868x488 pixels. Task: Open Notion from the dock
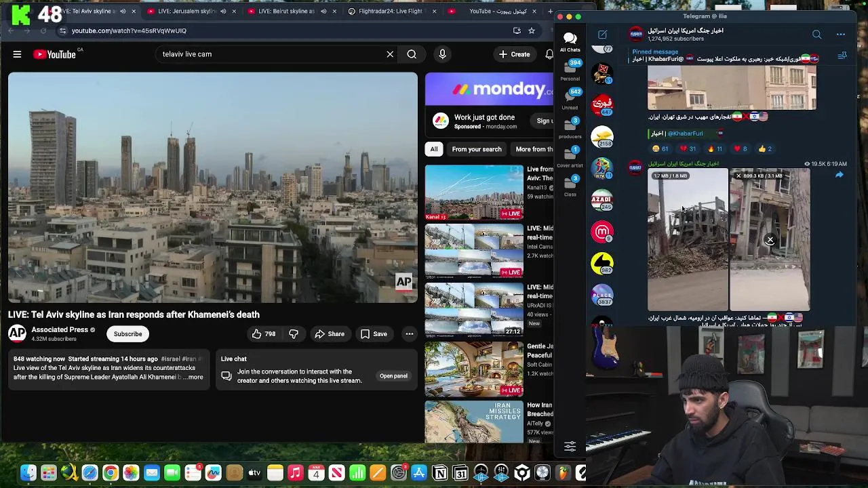click(439, 473)
